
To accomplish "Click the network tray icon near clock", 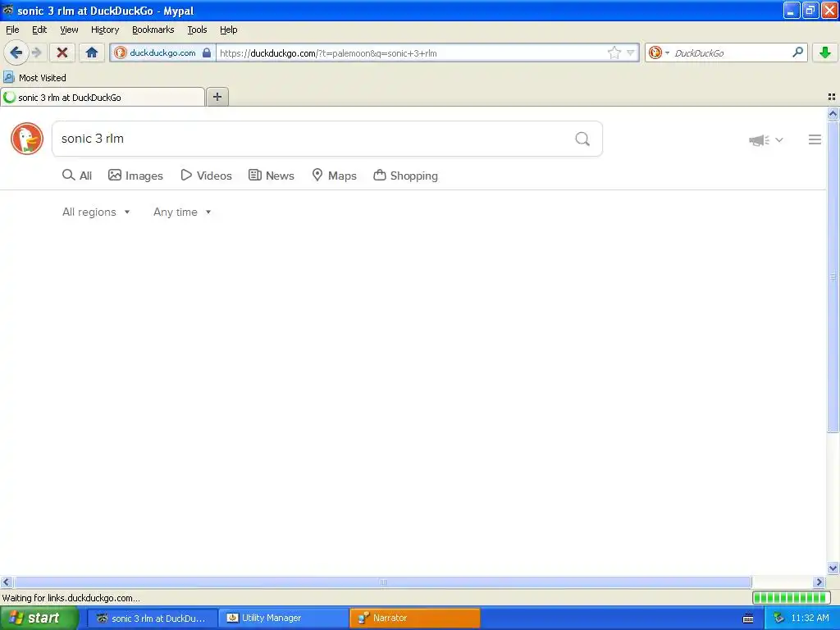I will click(x=779, y=619).
